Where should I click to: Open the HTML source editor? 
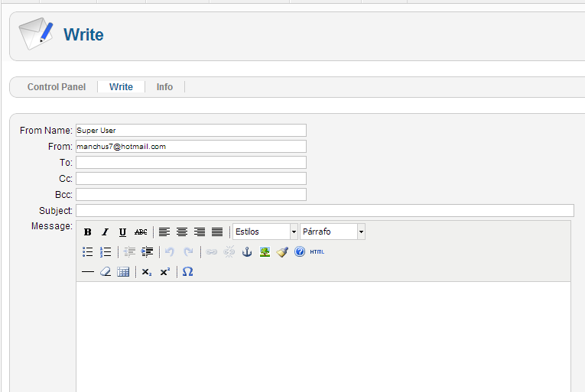317,252
